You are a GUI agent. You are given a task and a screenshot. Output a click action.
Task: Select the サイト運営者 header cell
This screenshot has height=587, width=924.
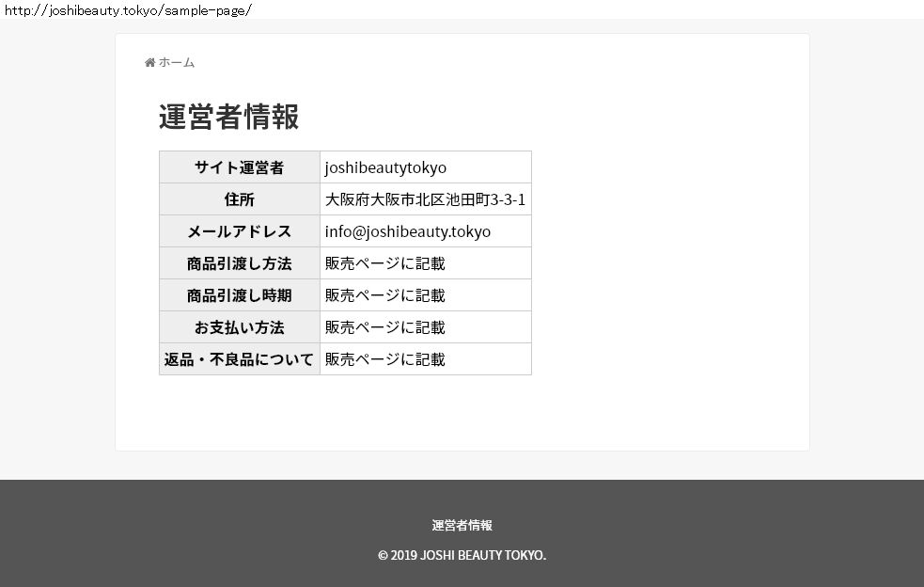tap(239, 167)
